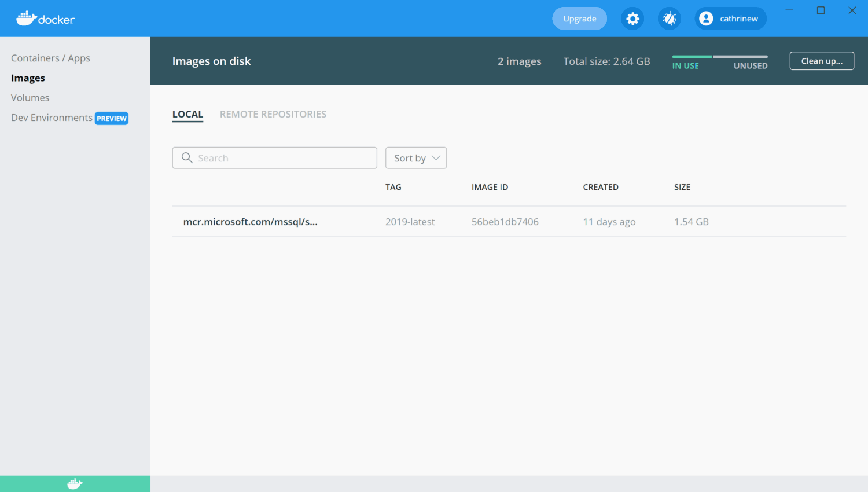Image resolution: width=868 pixels, height=492 pixels.
Task: Switch to the Remote Repositories tab
Action: [x=273, y=114]
